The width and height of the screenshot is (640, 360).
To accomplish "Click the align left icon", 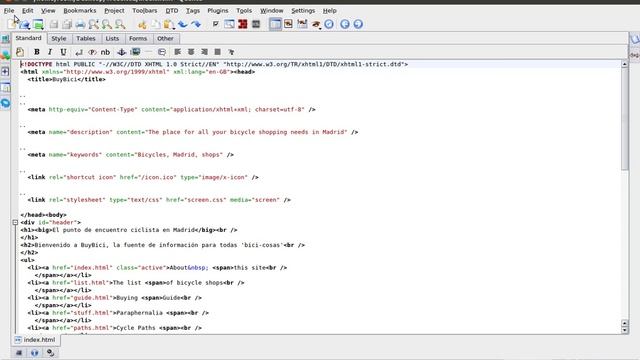I will 178,52.
